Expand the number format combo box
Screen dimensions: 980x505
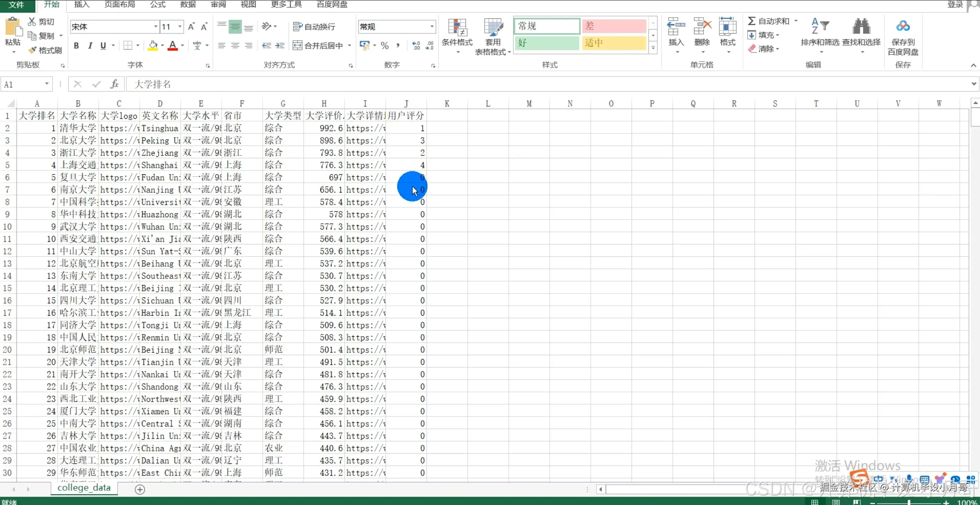pos(432,26)
